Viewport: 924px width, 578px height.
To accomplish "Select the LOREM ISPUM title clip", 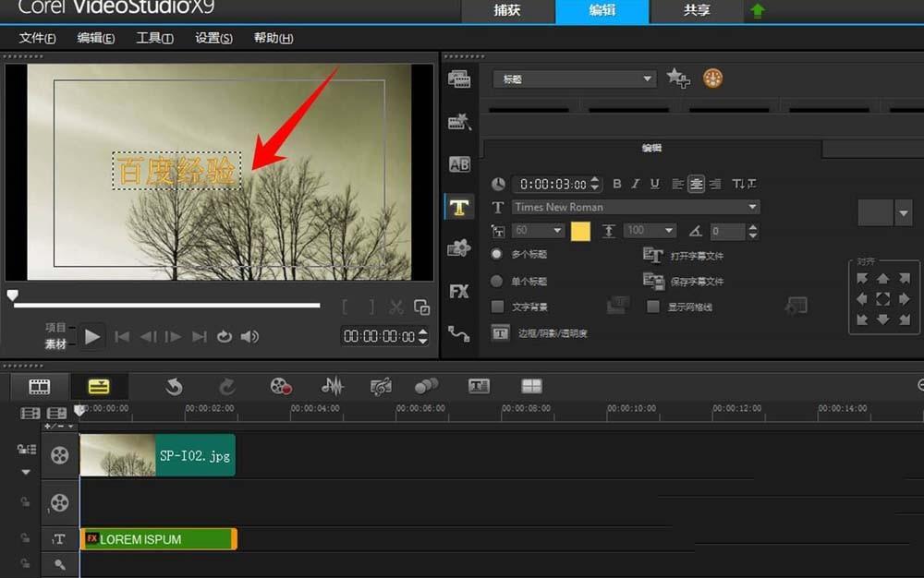I will coord(157,538).
